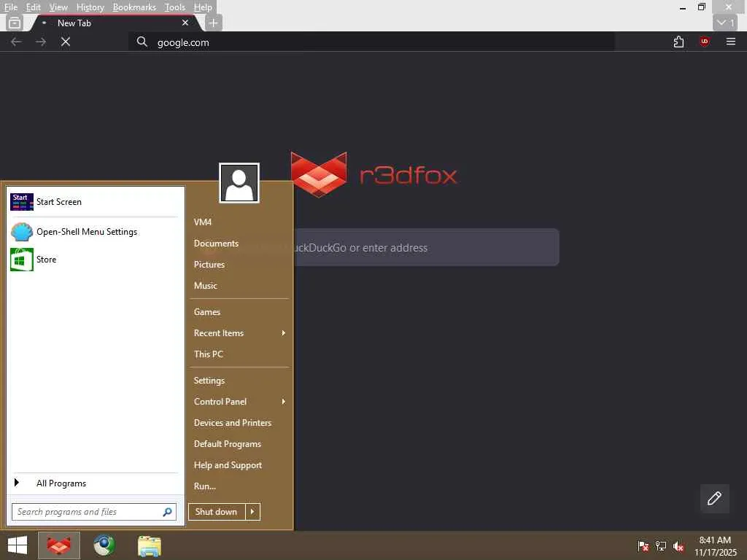Click the Windows Start button on taskbar

[x=18, y=545]
